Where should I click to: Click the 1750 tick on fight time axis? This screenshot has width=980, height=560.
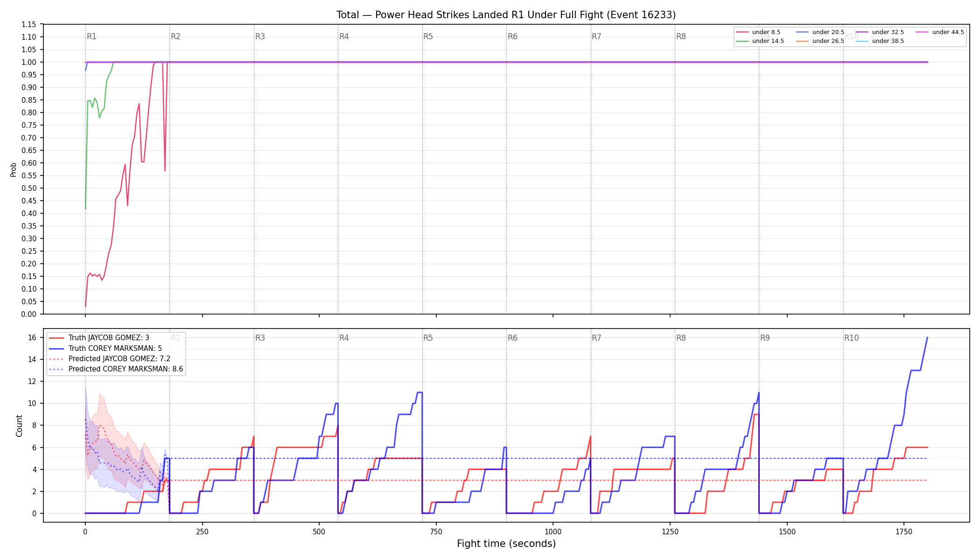click(x=904, y=531)
